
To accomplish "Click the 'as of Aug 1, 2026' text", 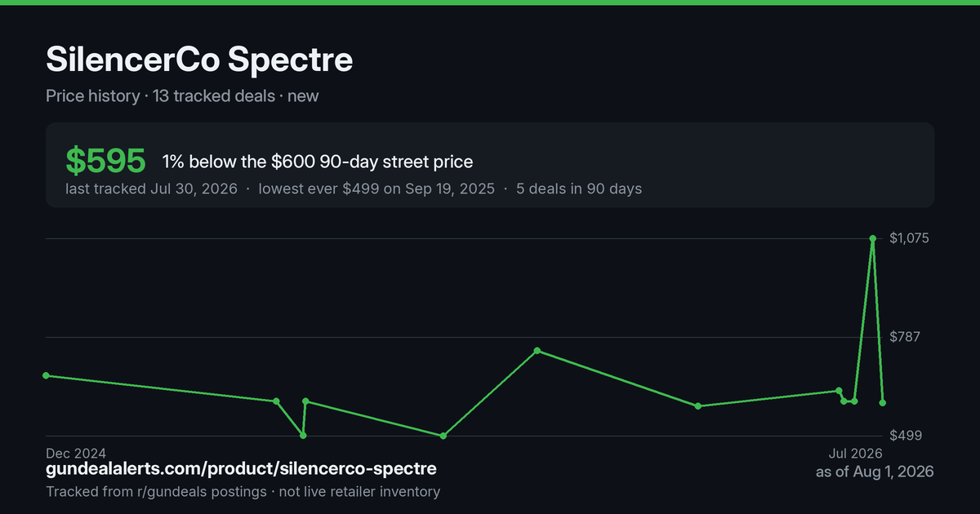I will click(x=875, y=472).
